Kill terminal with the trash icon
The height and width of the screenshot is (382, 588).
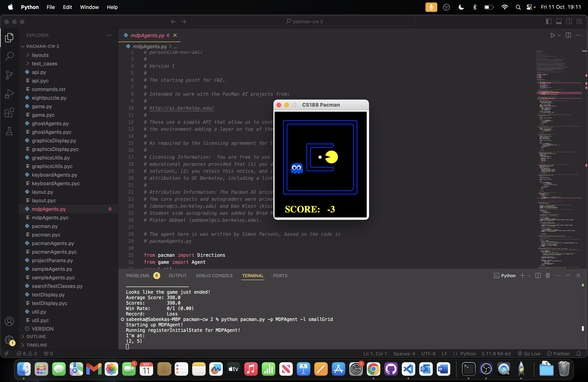548,275
